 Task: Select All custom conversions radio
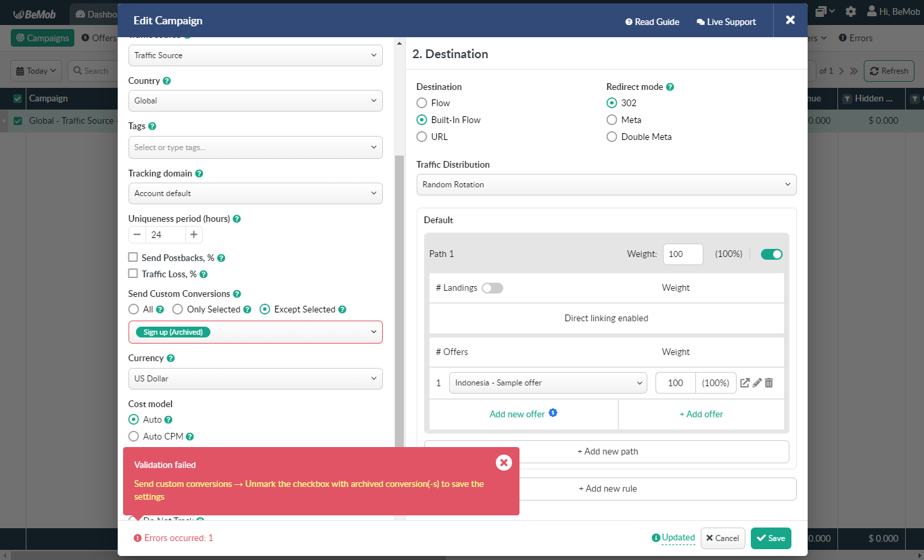tap(134, 309)
